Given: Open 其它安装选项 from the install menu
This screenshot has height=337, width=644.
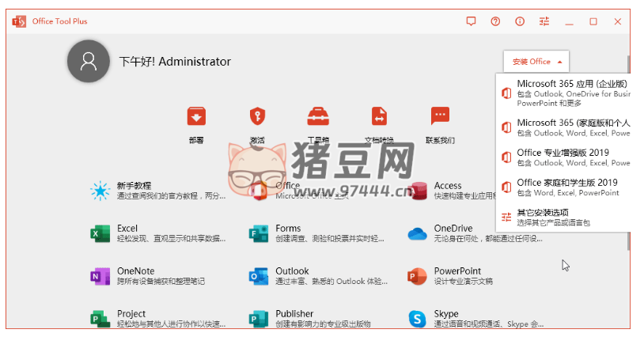Looking at the screenshot, I should pos(554,218).
